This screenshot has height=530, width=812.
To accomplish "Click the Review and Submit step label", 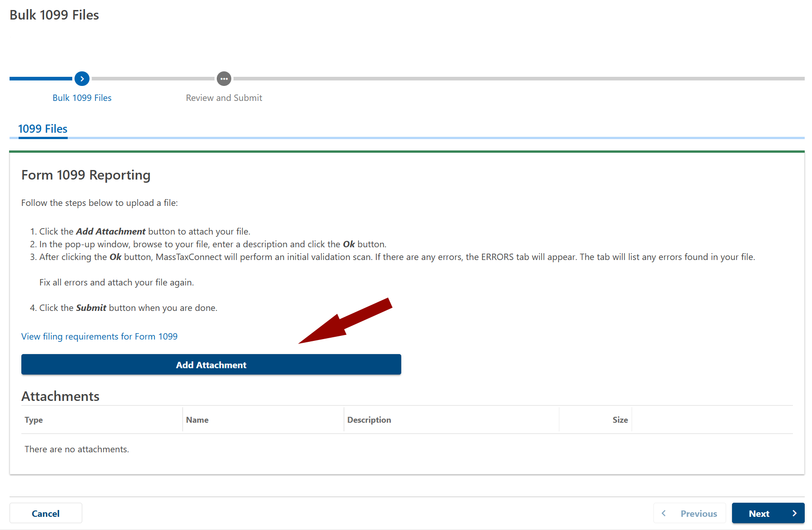I will point(224,98).
